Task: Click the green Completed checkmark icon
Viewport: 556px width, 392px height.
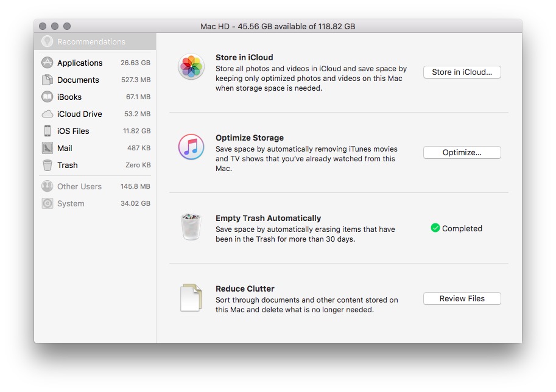Action: coord(435,228)
